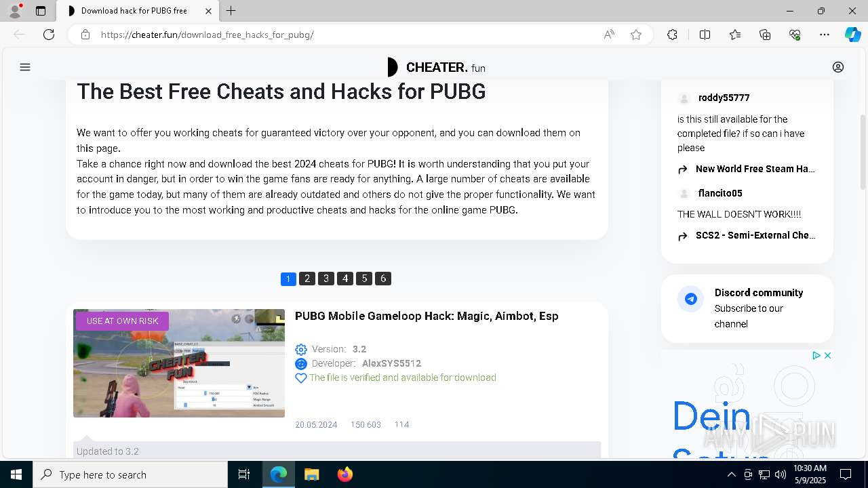Screen dimensions: 868x488
Task: Click the Version gear icon
Action: pos(301,350)
